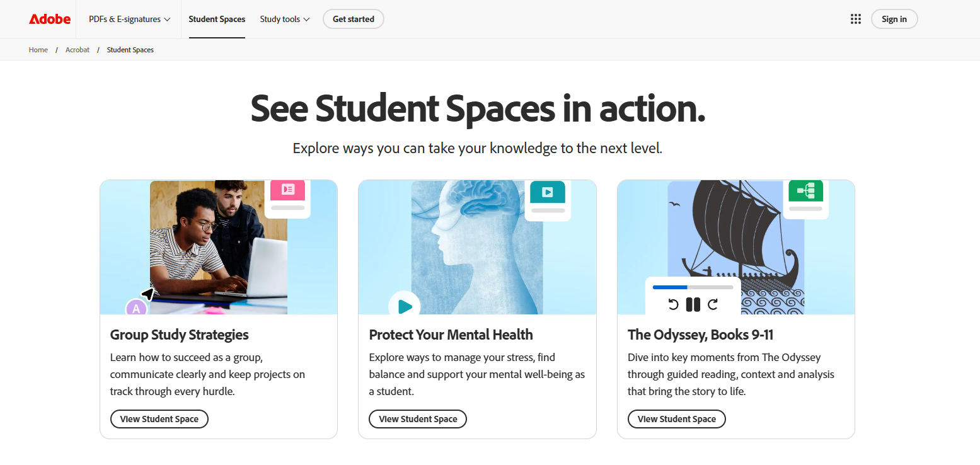
Task: Click the blue progress bar on Odyssey player
Action: tap(693, 287)
